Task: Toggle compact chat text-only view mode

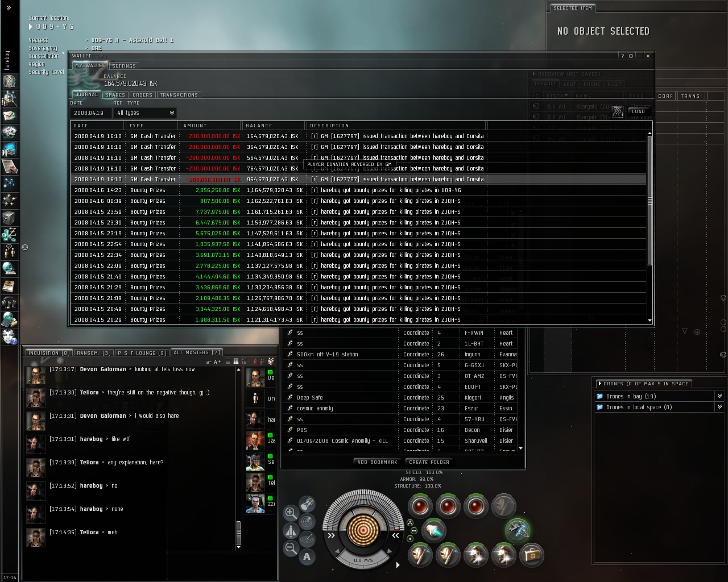Action: (x=227, y=361)
